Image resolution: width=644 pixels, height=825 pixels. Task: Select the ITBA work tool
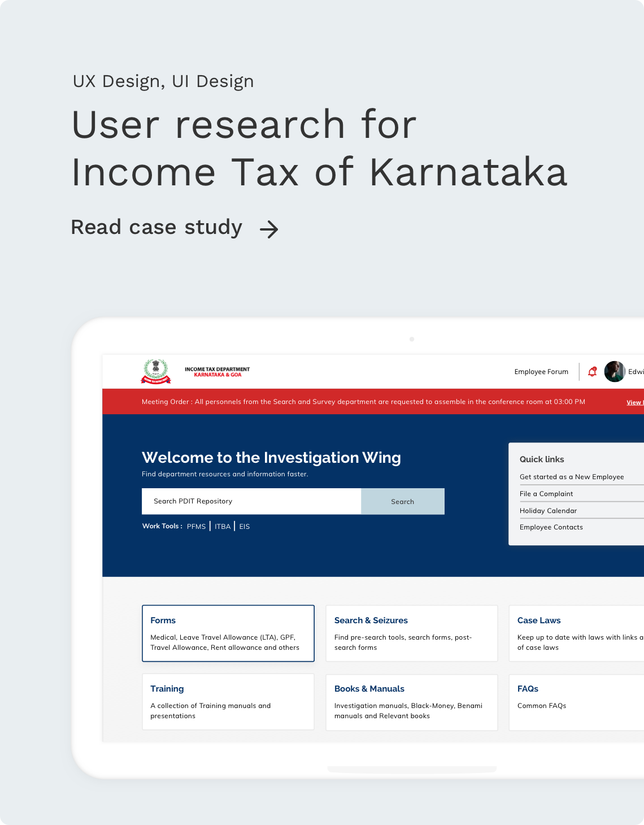[222, 526]
